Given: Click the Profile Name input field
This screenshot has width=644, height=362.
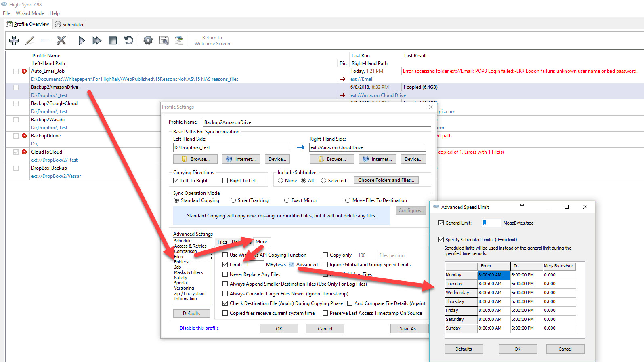Looking at the screenshot, I should (317, 122).
